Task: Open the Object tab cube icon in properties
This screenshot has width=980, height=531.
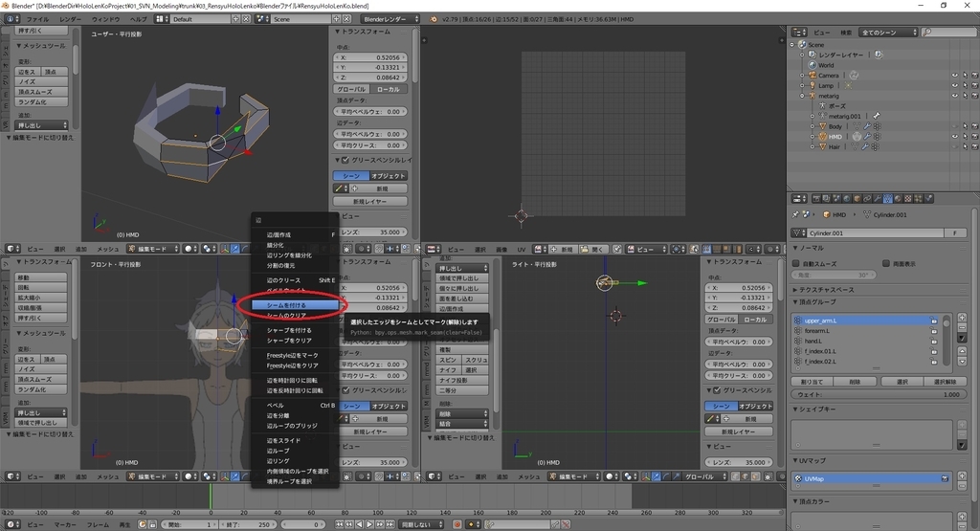Action: [857, 199]
